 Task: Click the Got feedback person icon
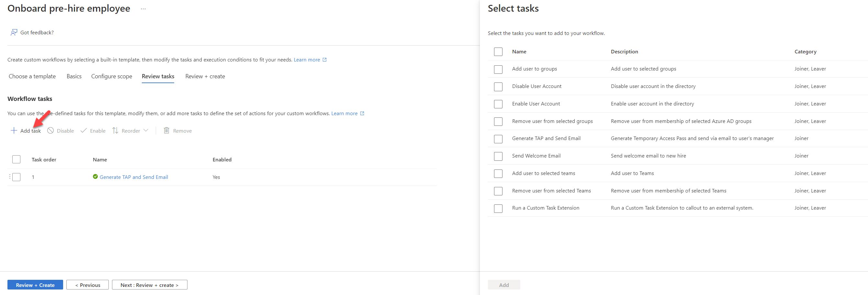(14, 32)
